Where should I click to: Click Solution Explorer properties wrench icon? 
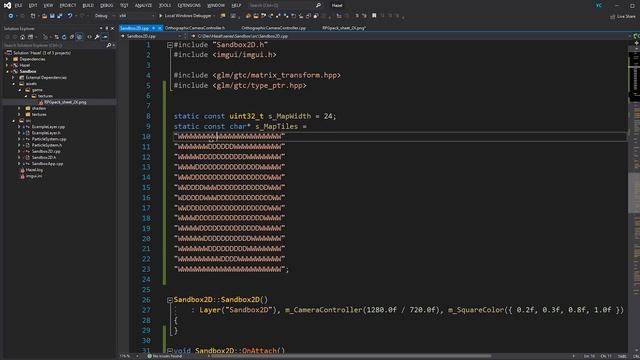click(97, 37)
